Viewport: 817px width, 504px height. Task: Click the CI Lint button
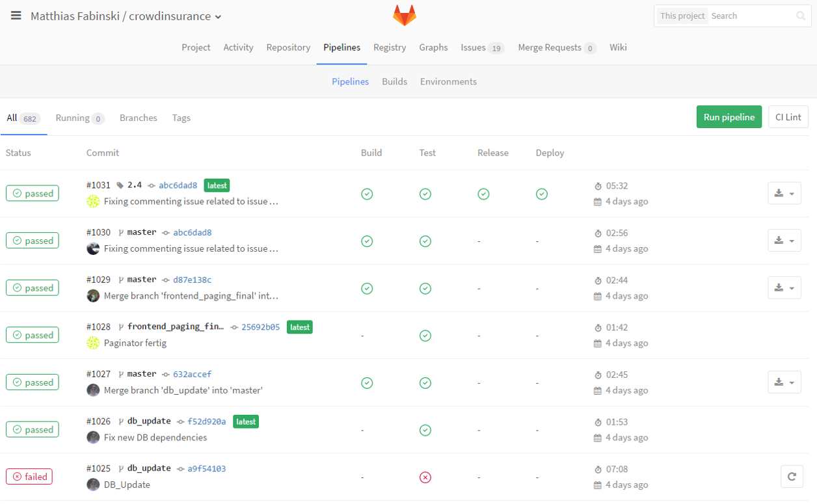click(788, 117)
